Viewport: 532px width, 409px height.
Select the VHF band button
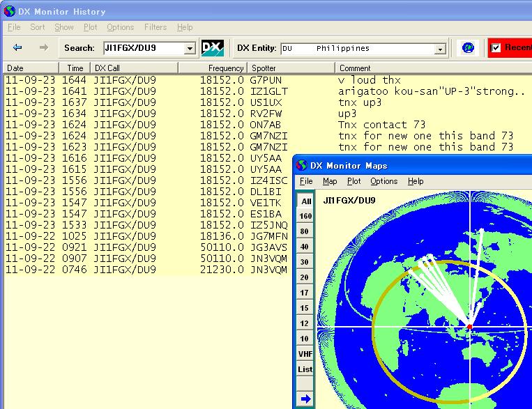click(x=305, y=354)
